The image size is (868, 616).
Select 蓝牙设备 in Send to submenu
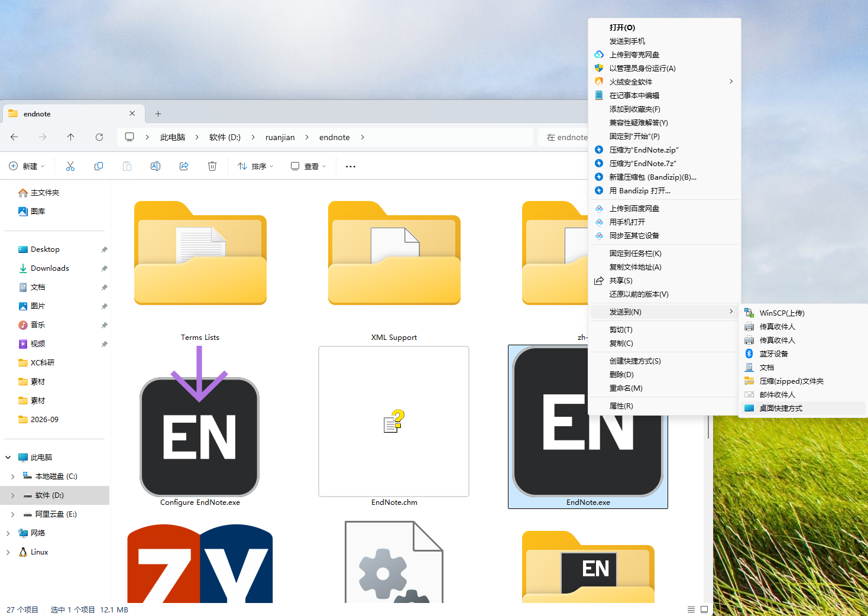[803, 354]
